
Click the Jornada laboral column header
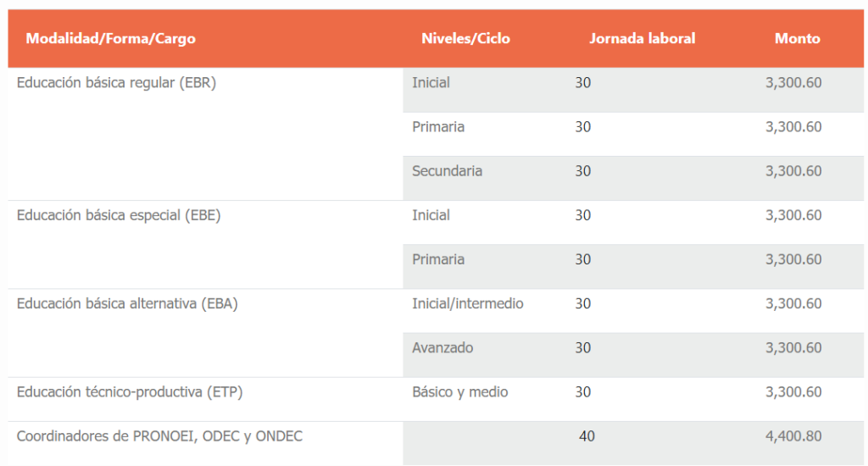tap(643, 38)
